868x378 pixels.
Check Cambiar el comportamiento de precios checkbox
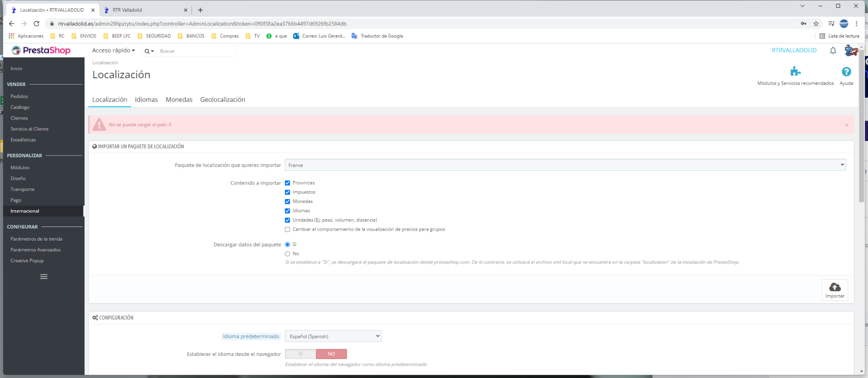point(288,230)
